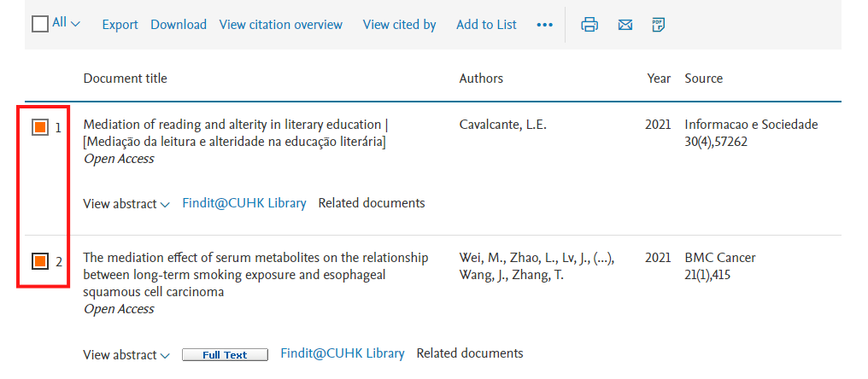
Task: Open Findit@CUHK Library link for result 1
Action: (244, 203)
